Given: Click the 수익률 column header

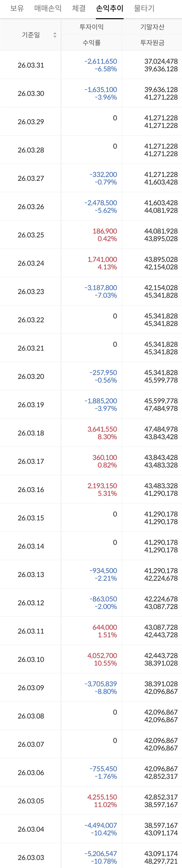Looking at the screenshot, I should [92, 43].
